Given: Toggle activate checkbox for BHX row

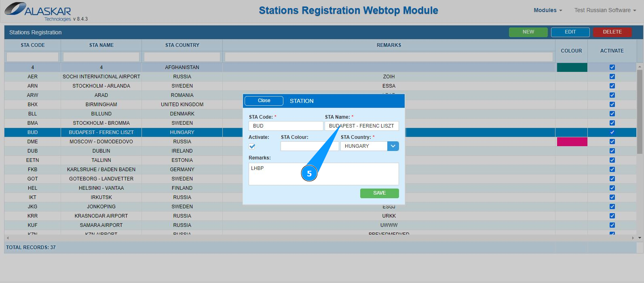Looking at the screenshot, I should (612, 105).
